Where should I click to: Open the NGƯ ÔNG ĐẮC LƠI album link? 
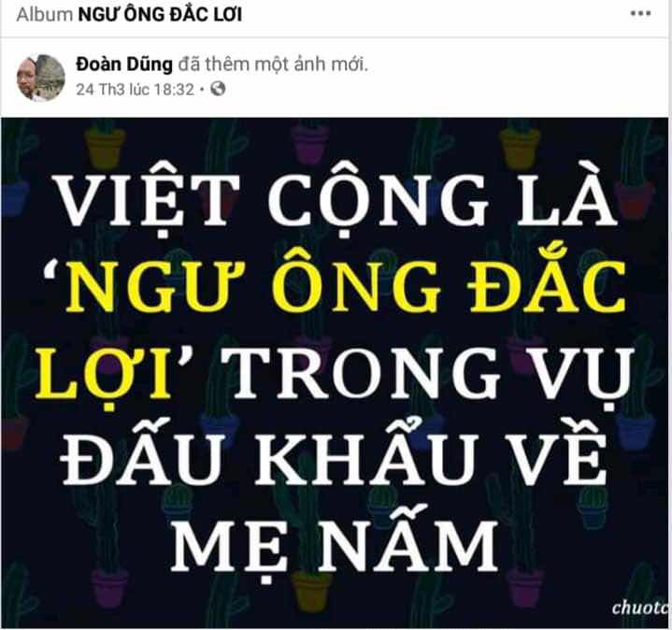[160, 15]
